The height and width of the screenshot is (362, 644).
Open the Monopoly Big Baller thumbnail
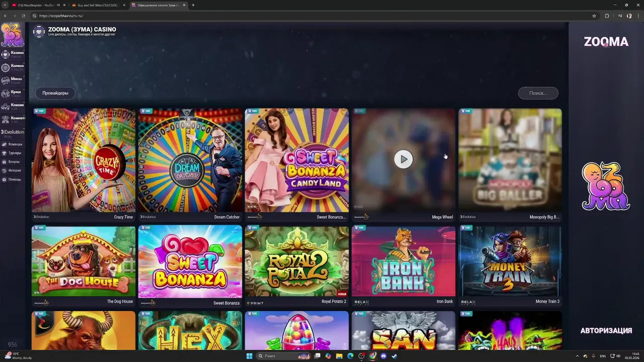coord(510,160)
